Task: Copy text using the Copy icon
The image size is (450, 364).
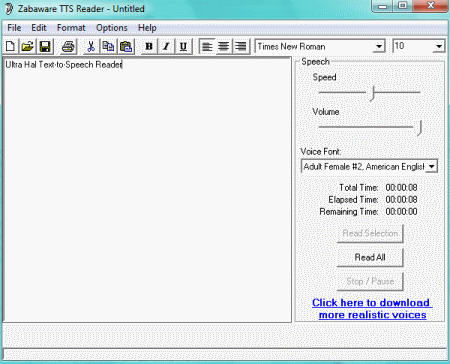Action: [108, 47]
